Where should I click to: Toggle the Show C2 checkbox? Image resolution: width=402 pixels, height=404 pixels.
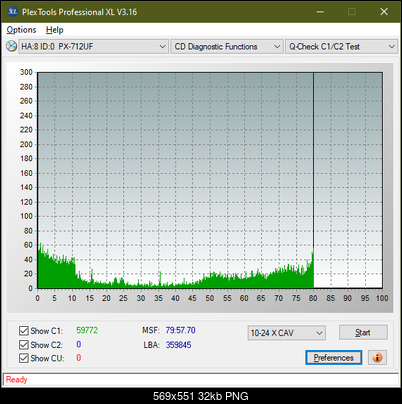[x=24, y=344]
